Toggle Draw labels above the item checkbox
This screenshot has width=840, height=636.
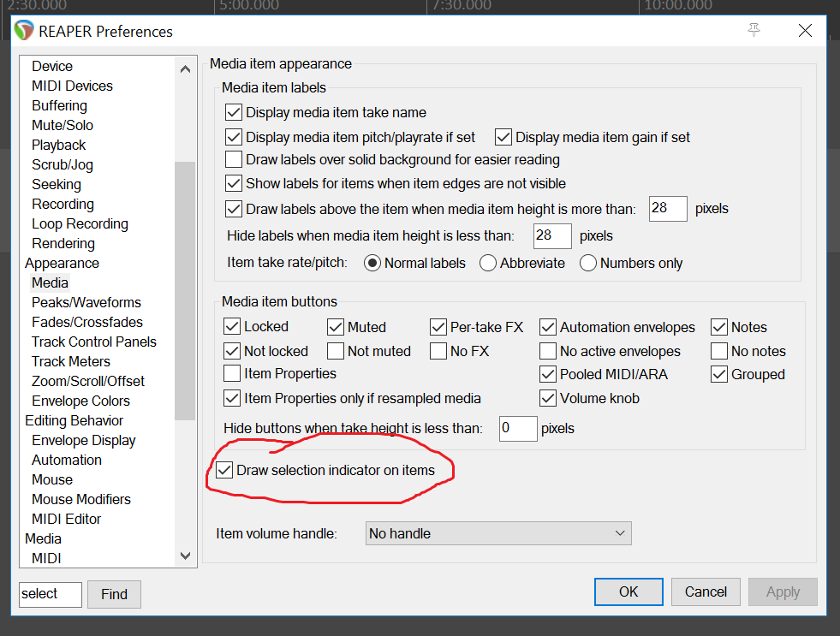coord(234,209)
